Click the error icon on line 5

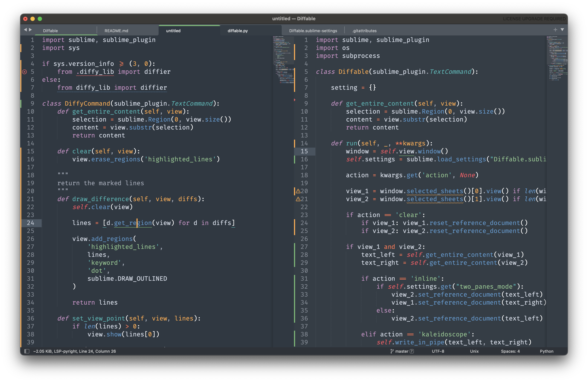[x=24, y=72]
